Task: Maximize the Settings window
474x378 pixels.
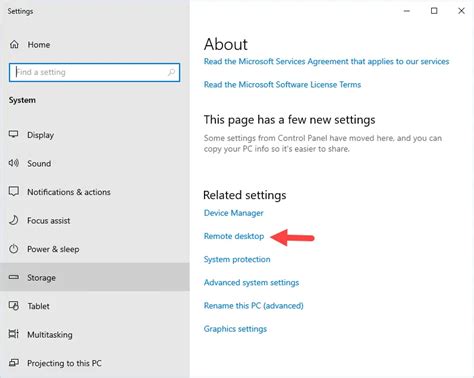Action: [434, 11]
